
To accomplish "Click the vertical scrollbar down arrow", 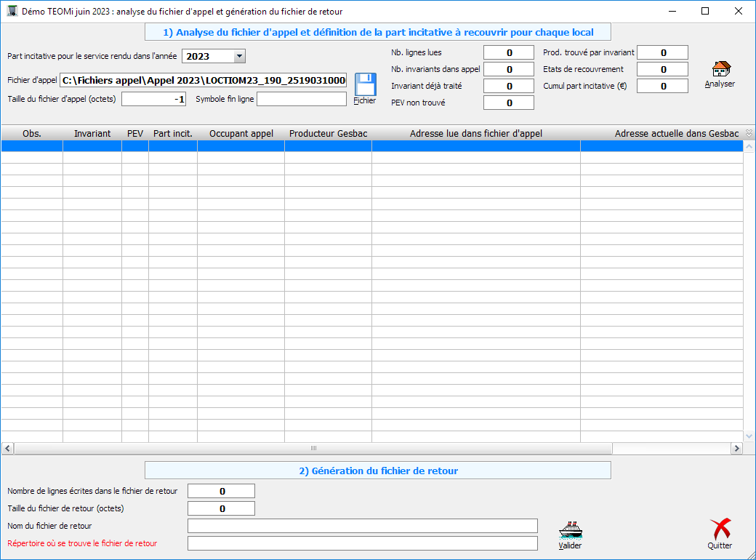I will click(749, 436).
